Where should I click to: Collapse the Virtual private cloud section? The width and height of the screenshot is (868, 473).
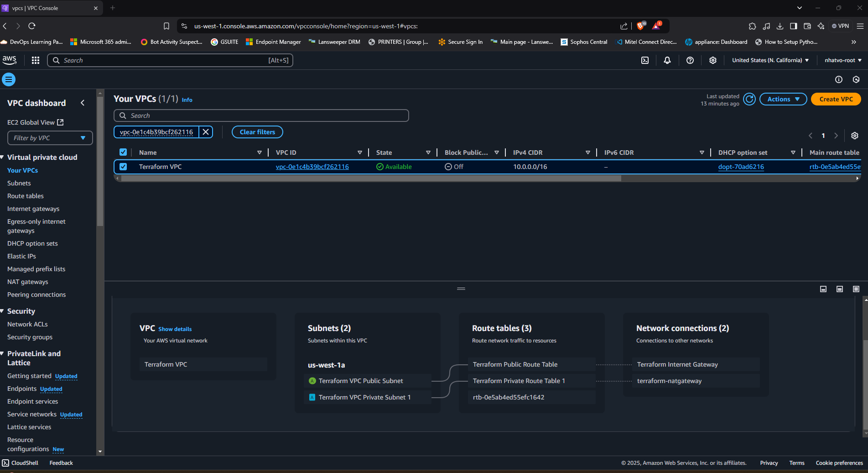(x=3, y=157)
